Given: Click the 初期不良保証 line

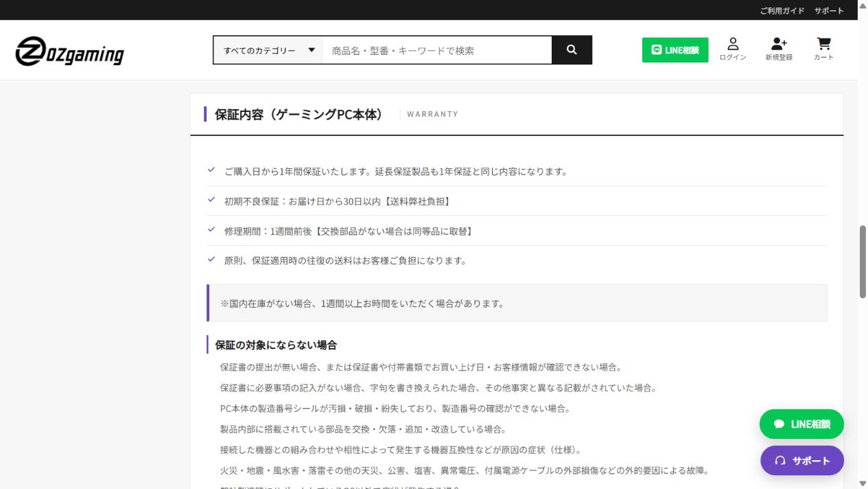Looking at the screenshot, I should click(x=337, y=201).
